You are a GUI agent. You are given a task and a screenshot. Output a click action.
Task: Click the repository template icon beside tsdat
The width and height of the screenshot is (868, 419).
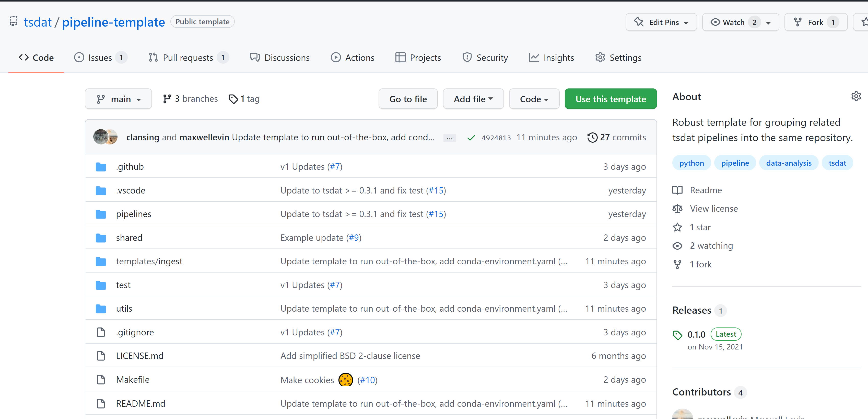tap(14, 21)
